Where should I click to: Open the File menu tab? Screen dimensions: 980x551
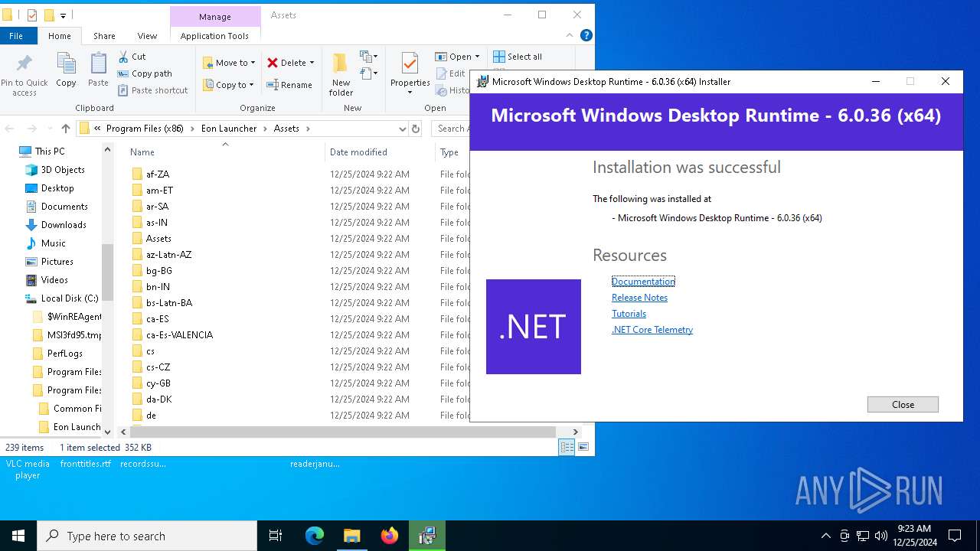pyautogui.click(x=16, y=35)
